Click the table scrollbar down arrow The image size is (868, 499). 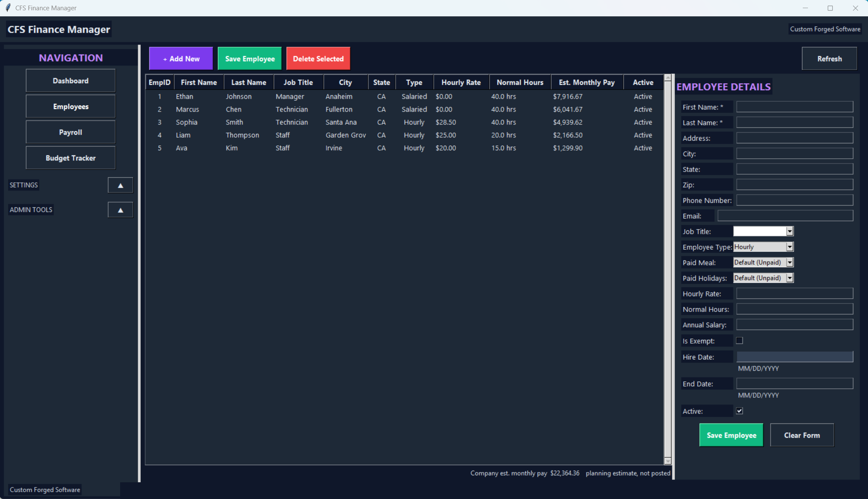point(668,461)
